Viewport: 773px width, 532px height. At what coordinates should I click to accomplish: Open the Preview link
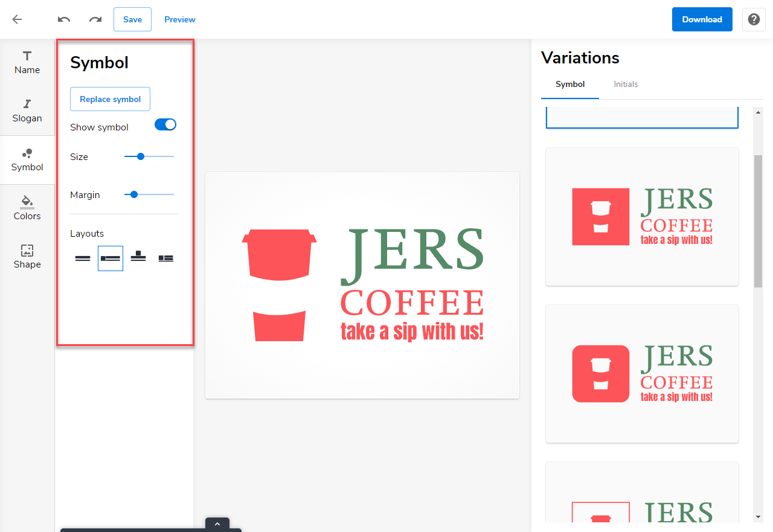point(180,19)
